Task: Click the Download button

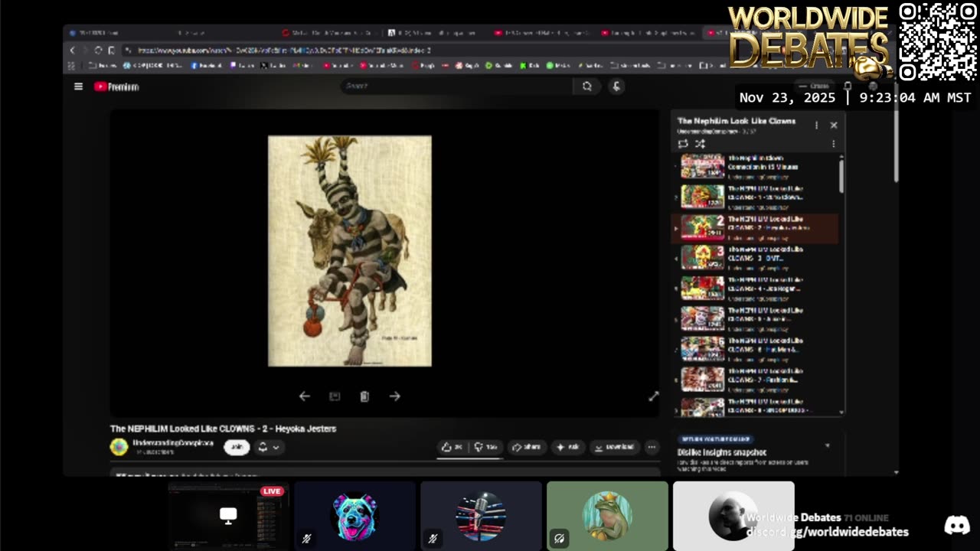Action: coord(615,447)
